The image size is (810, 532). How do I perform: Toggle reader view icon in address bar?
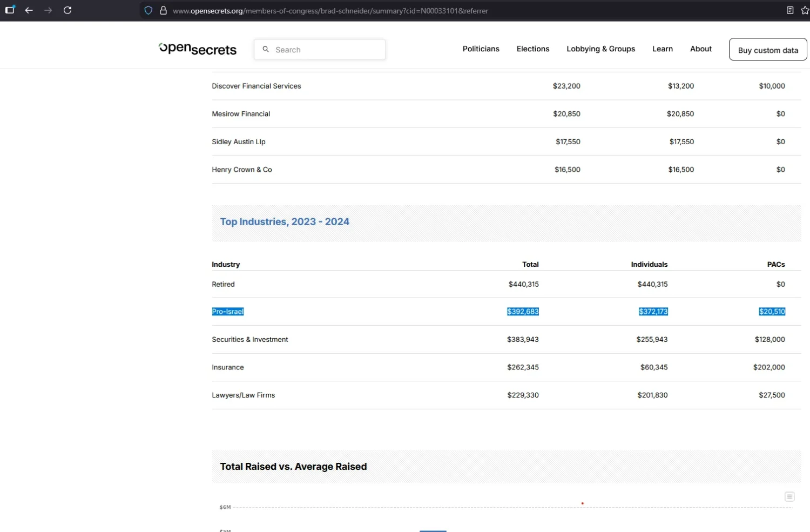coord(790,10)
